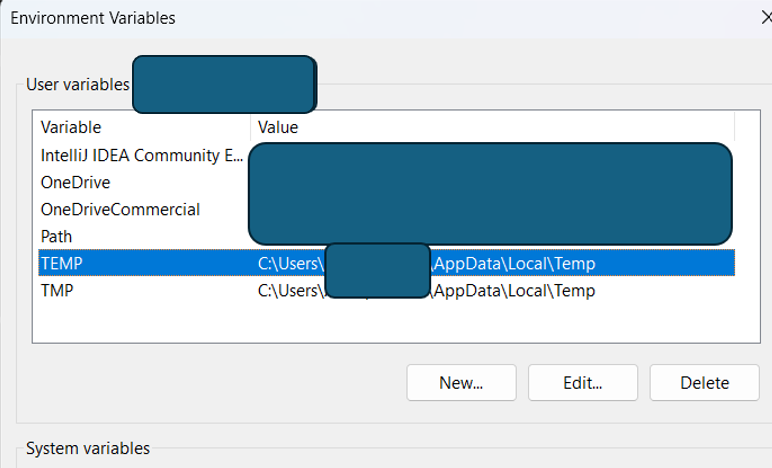Select the OneDrive variable
This screenshot has height=468, width=772.
tap(75, 182)
